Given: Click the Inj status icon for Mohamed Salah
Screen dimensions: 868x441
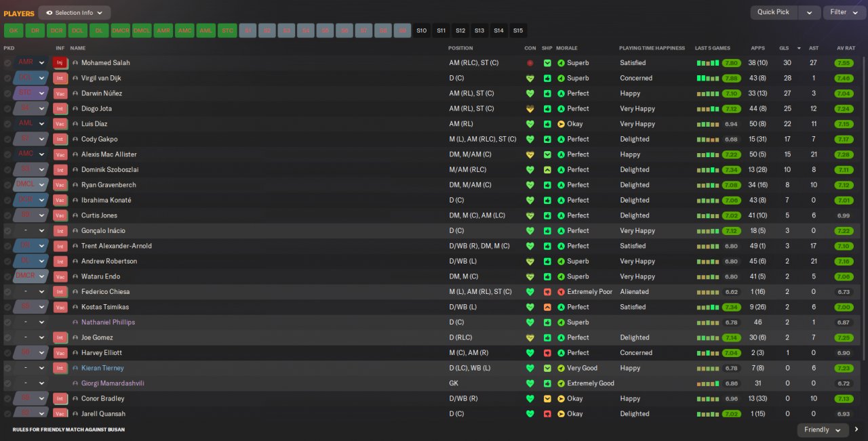Looking at the screenshot, I should (60, 63).
